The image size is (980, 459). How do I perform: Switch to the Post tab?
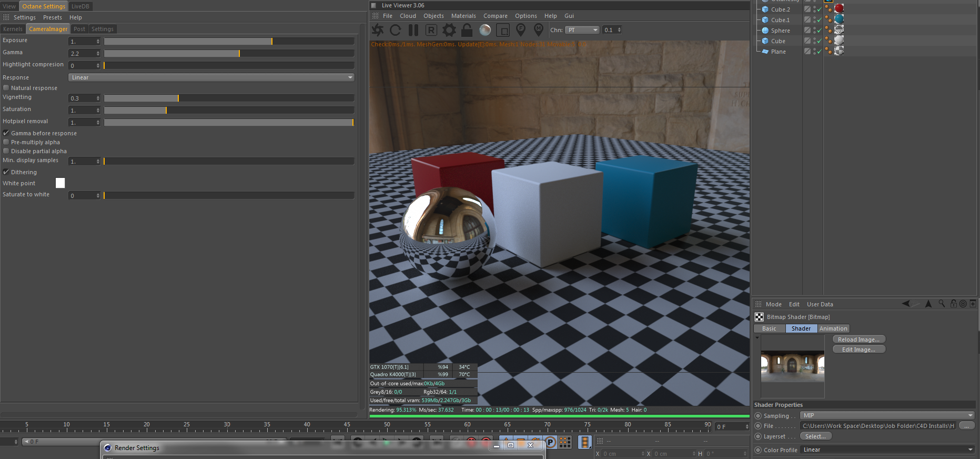(79, 29)
